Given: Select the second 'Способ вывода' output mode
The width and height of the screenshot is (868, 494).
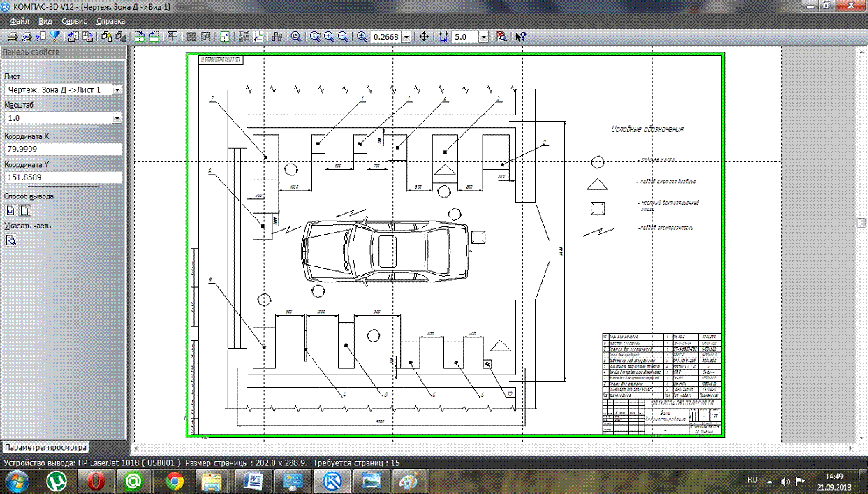Looking at the screenshot, I should coord(24,210).
